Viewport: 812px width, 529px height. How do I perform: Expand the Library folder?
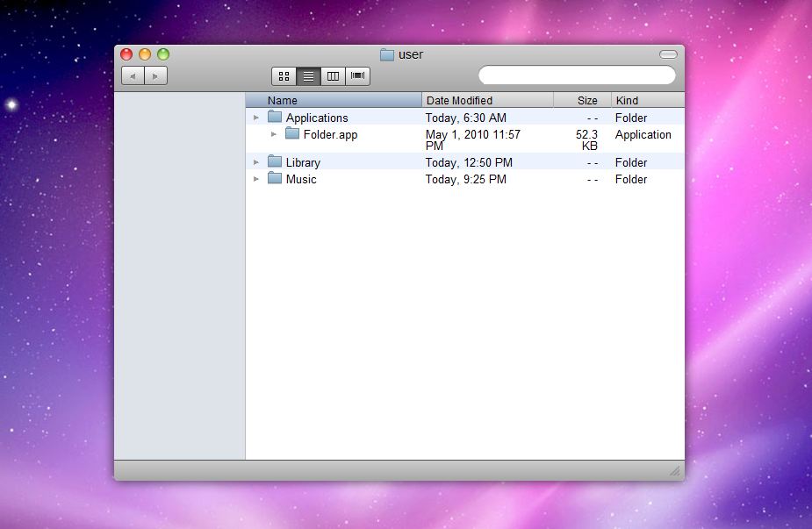point(255,161)
